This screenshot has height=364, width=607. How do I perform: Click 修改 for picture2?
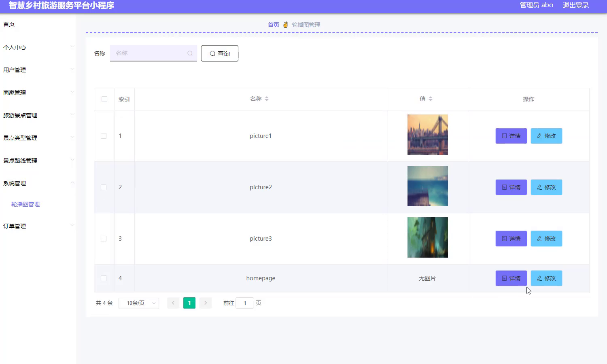click(x=546, y=187)
